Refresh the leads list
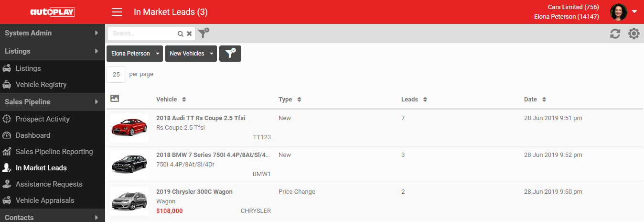 pyautogui.click(x=615, y=33)
